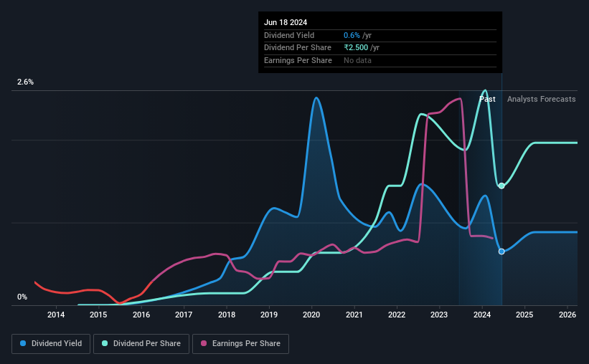Click the teal Dividend Per Share legend dot
The width and height of the screenshot is (589, 364).
tap(105, 343)
